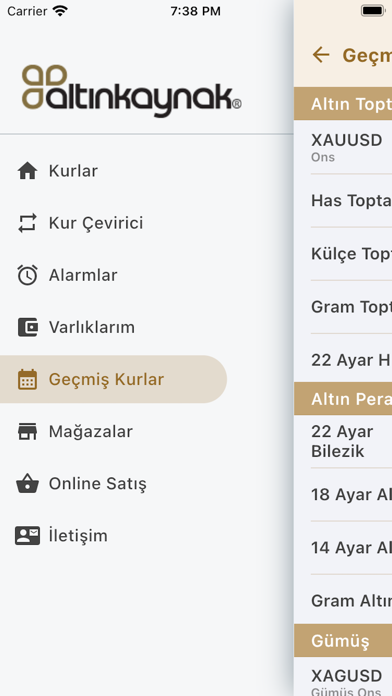Select the Gram Altın row
Image resolution: width=392 pixels, height=696 pixels.
343,599
